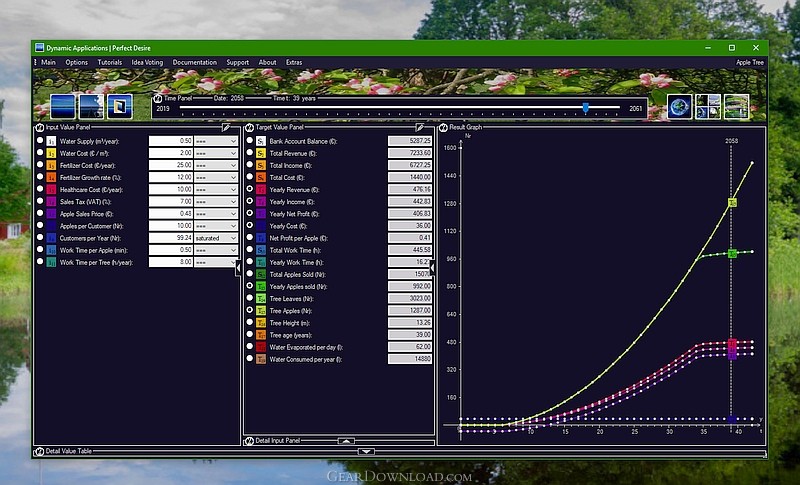800x485 pixels.
Task: Expand the Detail Input Panel up arrow
Action: pos(346,441)
